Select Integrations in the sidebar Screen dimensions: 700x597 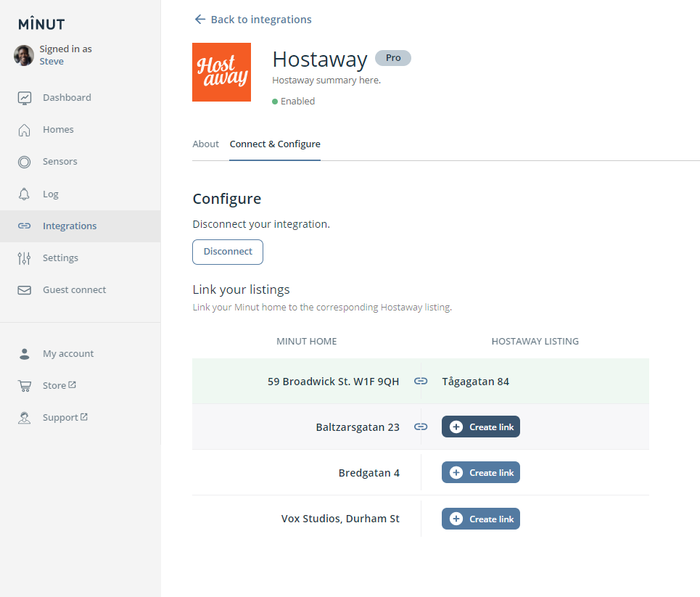70,226
